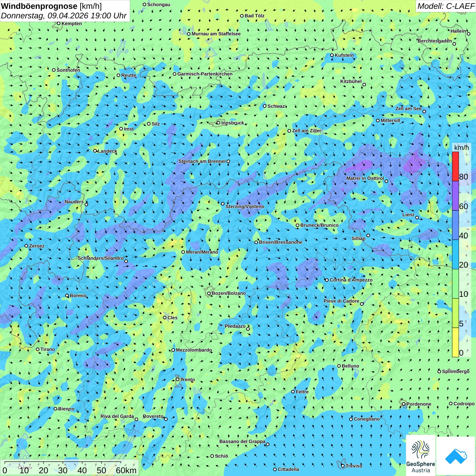Image resolution: width=476 pixels, height=476 pixels.
Task: Click the Kempten city marker
Action: (x=58, y=23)
